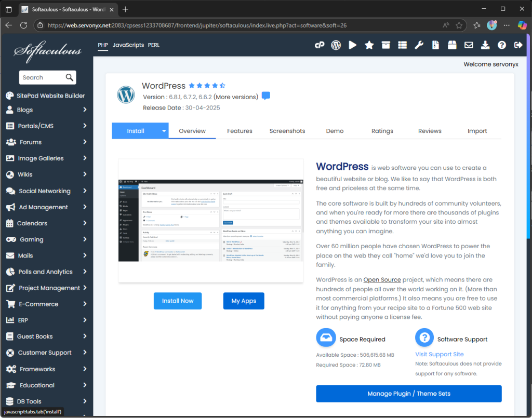532x418 pixels.
Task: Log out using the exit-arrow icon
Action: (518, 45)
